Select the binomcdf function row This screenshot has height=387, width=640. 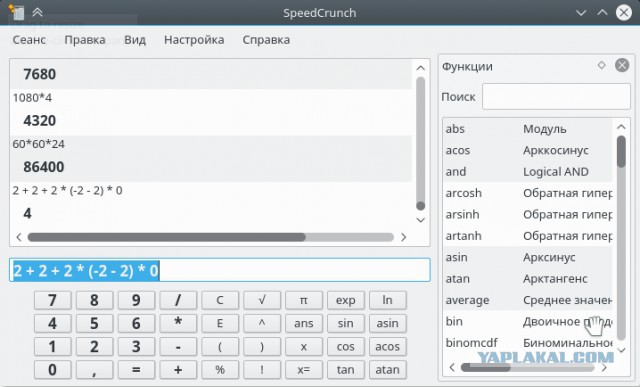click(528, 343)
